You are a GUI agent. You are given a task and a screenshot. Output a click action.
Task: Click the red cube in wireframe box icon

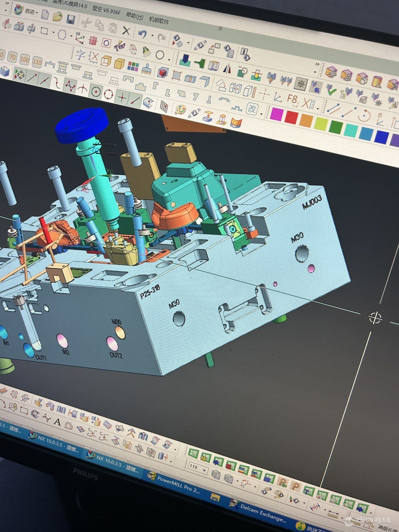coord(163,72)
